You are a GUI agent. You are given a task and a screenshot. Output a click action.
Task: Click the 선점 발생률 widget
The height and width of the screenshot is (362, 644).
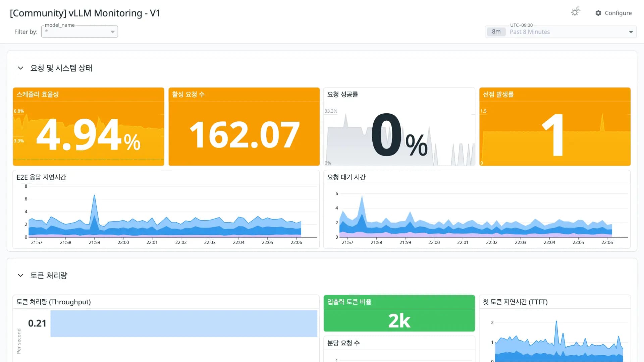[x=555, y=127]
